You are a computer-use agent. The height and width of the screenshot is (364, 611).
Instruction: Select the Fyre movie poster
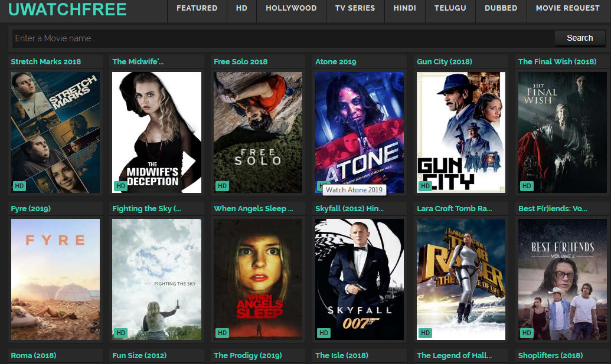pos(55,279)
